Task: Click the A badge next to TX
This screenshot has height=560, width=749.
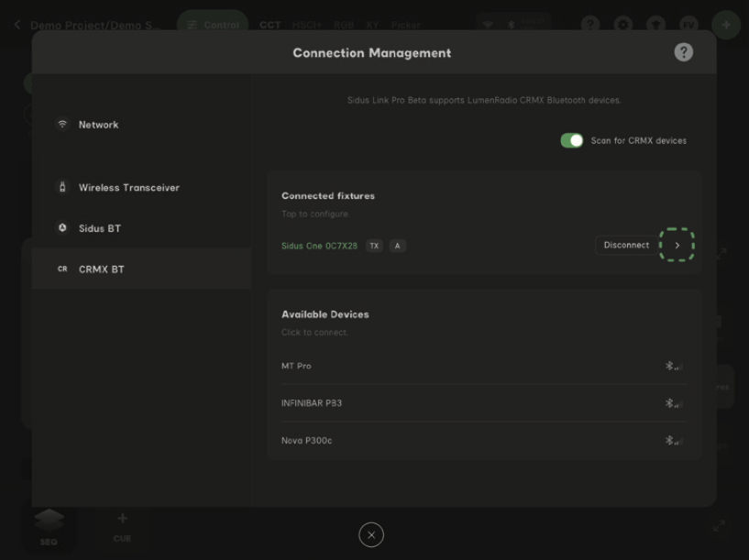Action: (397, 246)
